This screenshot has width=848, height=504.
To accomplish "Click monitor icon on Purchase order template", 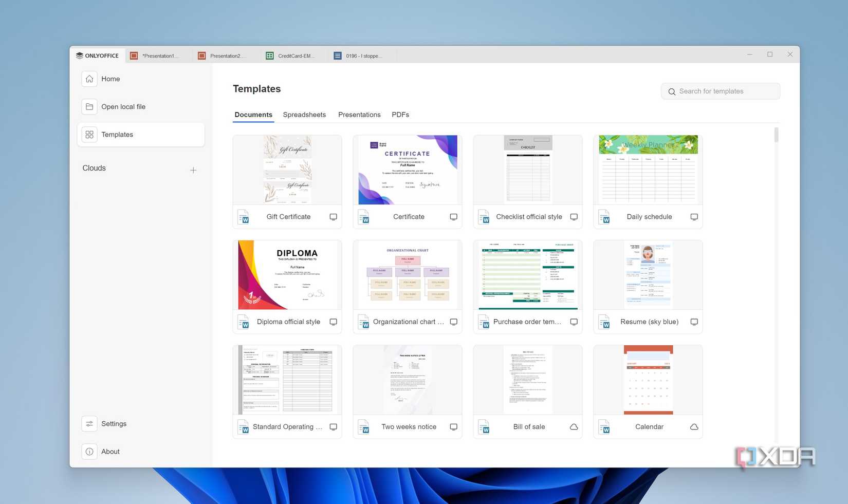I will point(574,322).
